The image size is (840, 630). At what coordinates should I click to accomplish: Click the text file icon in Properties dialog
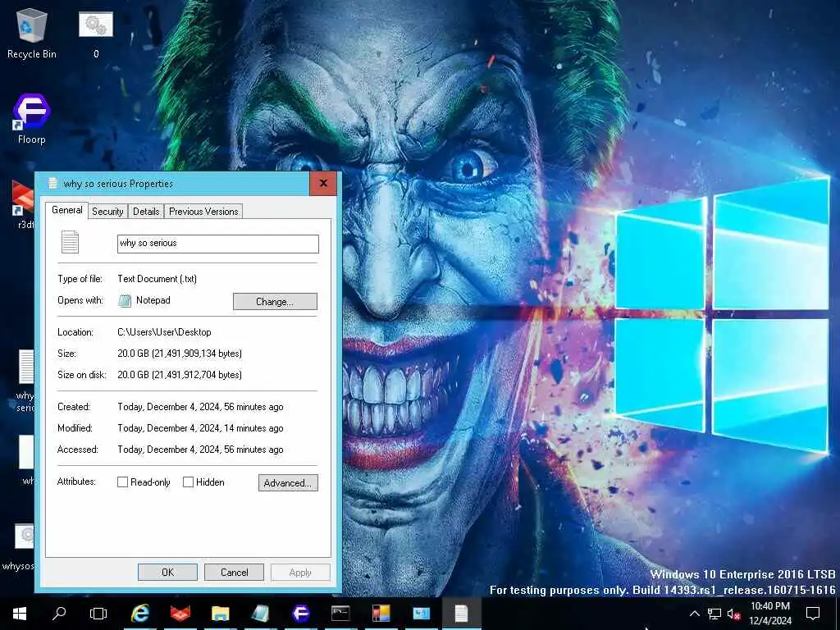click(x=71, y=242)
